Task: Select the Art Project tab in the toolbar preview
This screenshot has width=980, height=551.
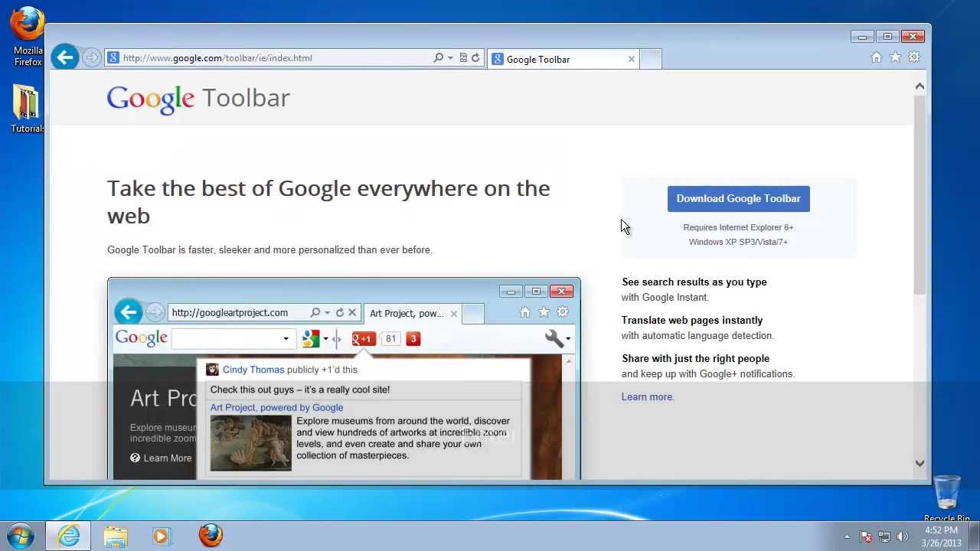Action: [413, 313]
